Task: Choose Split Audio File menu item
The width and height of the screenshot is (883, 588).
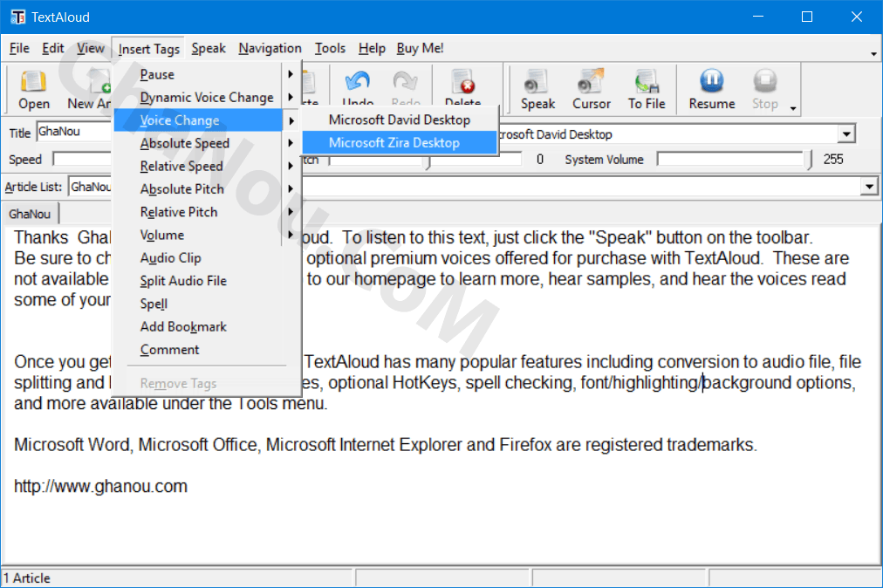Action: (207, 281)
